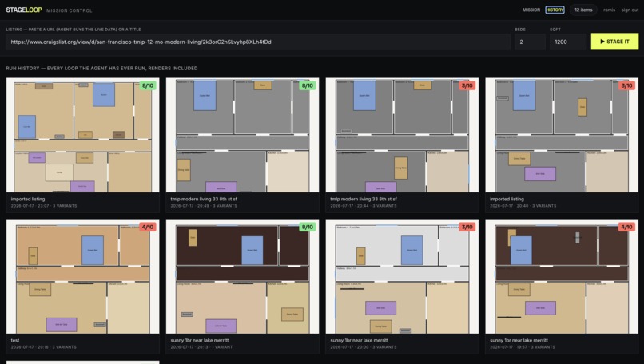Screen dimensions: 644x364
Task: Click the MISSION CONTROL header text
Action: (x=70, y=10)
